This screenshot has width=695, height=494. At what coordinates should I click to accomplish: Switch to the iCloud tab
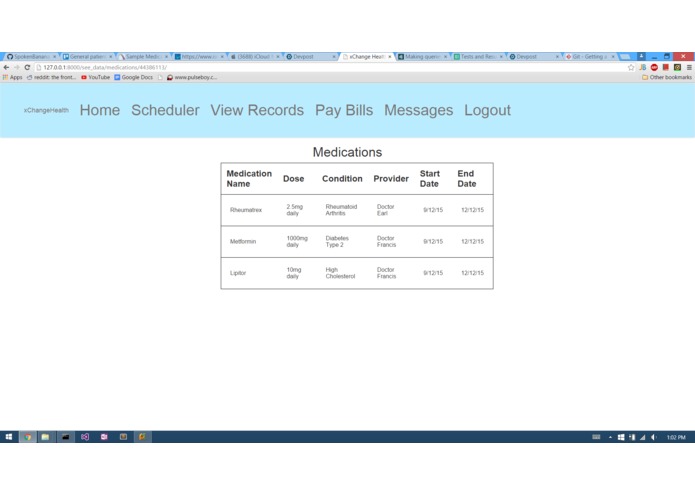pyautogui.click(x=255, y=57)
